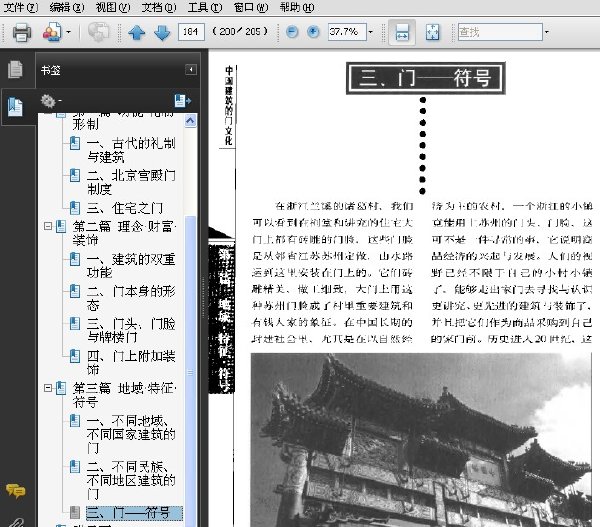Collapse the 书签 panel with arrow button
The width and height of the screenshot is (600, 527).
tap(191, 69)
